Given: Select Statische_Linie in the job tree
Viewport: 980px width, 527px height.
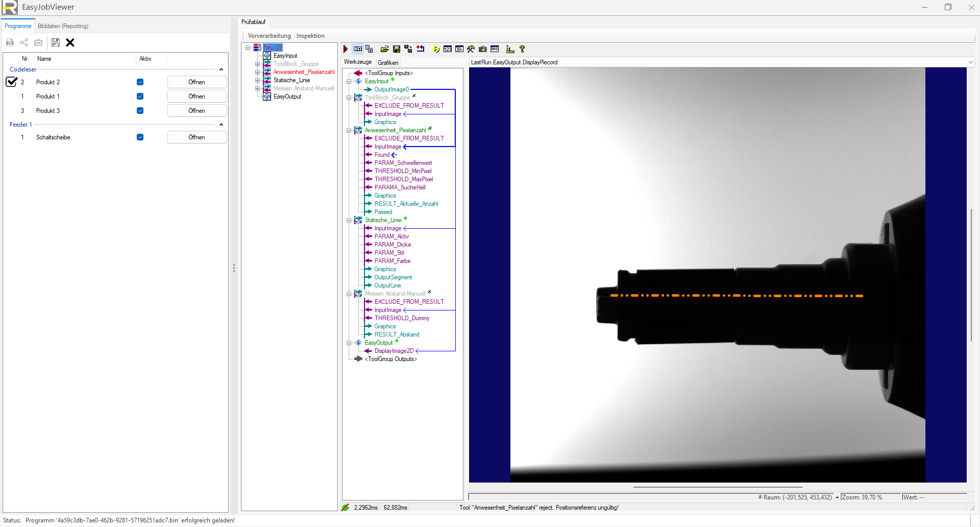Looking at the screenshot, I should (291, 80).
